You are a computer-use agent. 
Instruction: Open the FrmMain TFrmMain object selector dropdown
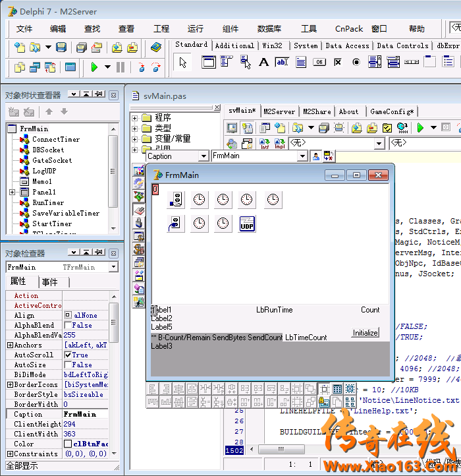pyautogui.click(x=113, y=267)
